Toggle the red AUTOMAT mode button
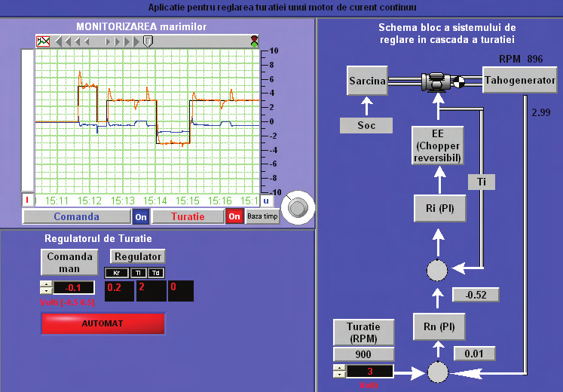Viewport: 563px width, 392px height. point(103,323)
